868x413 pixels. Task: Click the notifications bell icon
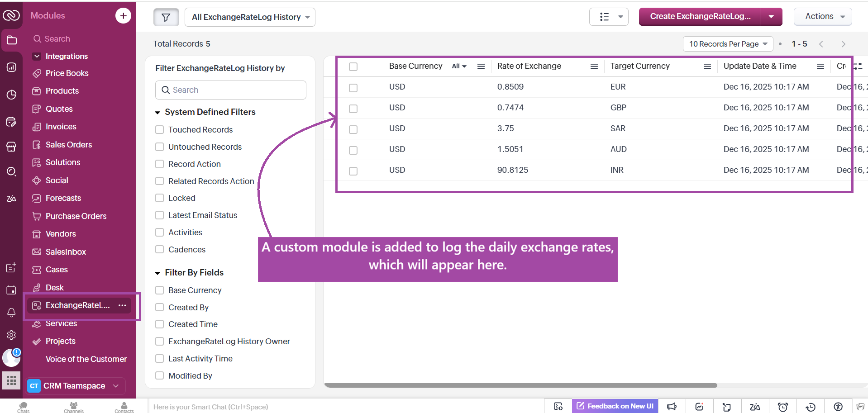[x=11, y=313]
